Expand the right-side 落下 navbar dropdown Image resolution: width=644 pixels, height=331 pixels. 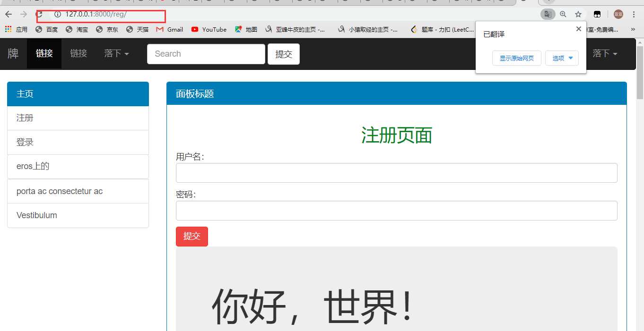tap(605, 53)
